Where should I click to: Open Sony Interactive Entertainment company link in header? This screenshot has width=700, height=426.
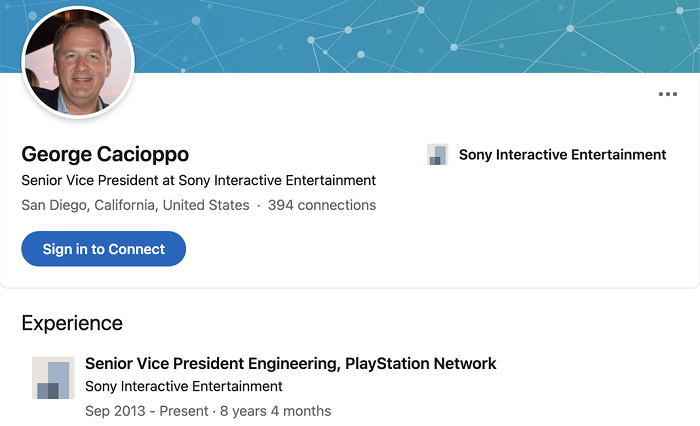click(562, 155)
